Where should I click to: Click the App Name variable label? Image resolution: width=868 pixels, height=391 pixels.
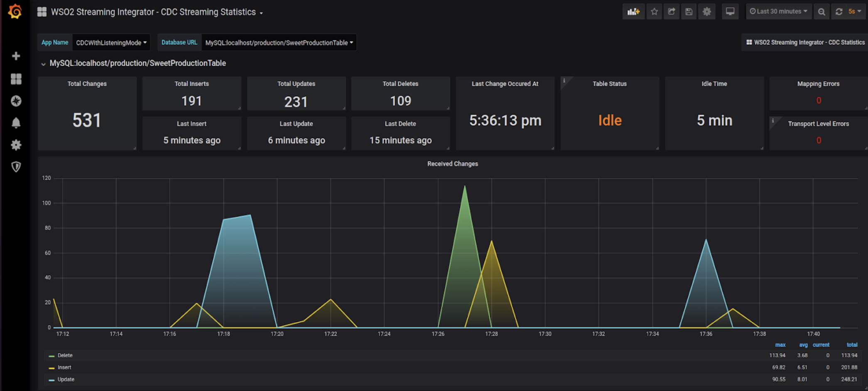click(x=55, y=43)
